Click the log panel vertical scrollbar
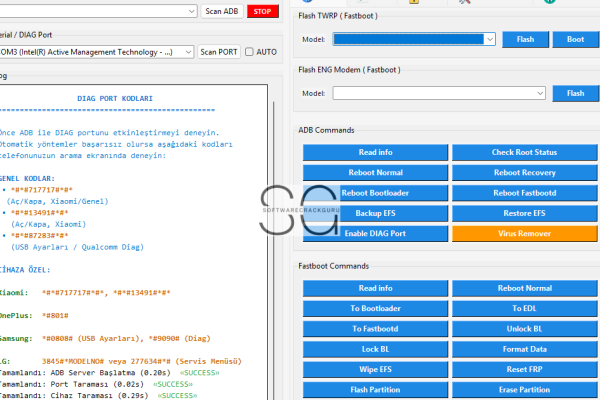The width and height of the screenshot is (600, 400). pos(274,251)
